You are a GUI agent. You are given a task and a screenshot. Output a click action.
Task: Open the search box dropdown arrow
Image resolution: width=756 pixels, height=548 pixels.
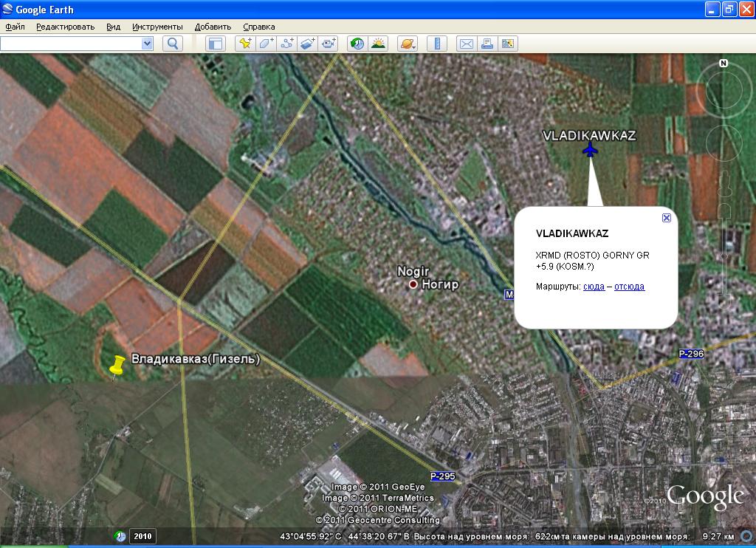[x=147, y=44]
